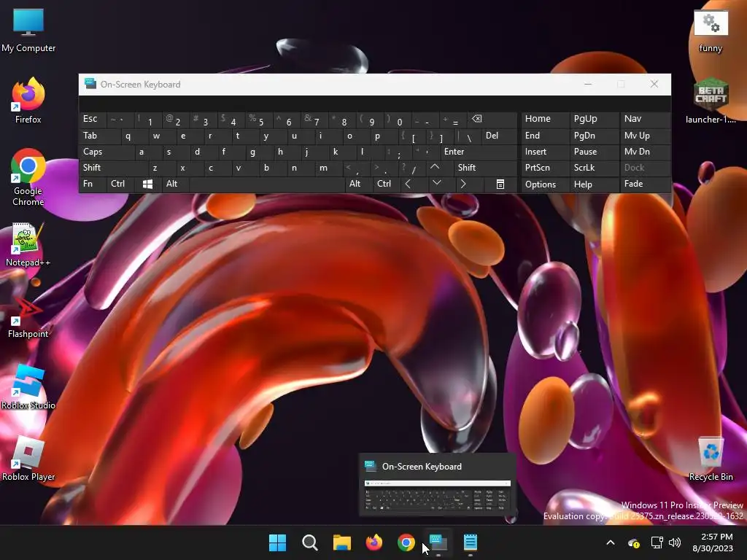
Task: Open the Windows Start menu
Action: (x=277, y=542)
